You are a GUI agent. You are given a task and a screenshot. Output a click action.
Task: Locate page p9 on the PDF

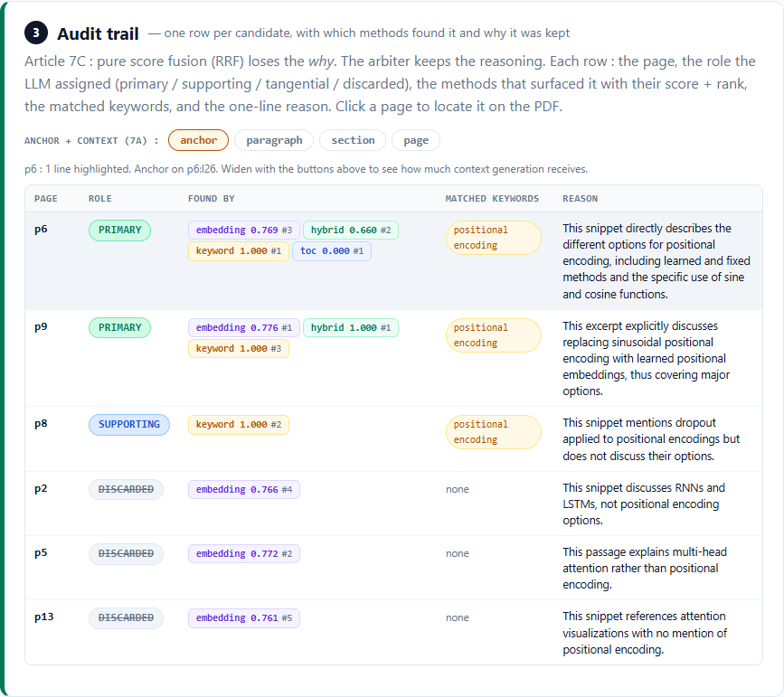[x=41, y=327]
